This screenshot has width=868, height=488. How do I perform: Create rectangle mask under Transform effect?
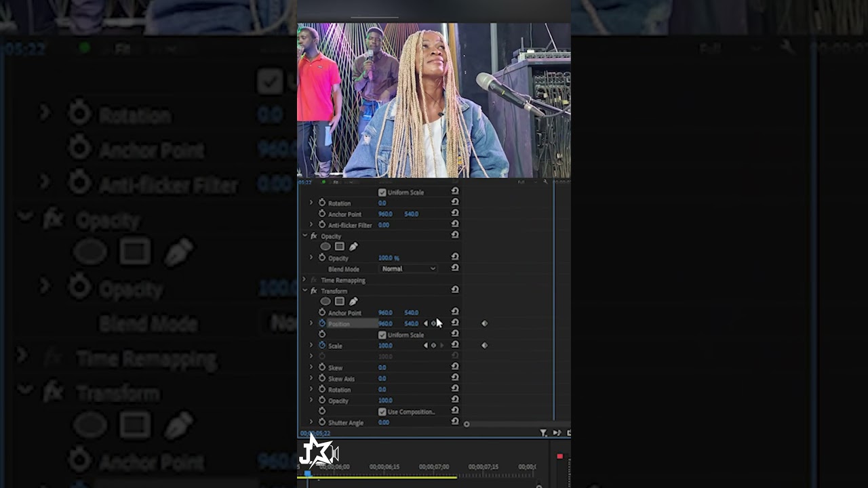[x=340, y=302]
